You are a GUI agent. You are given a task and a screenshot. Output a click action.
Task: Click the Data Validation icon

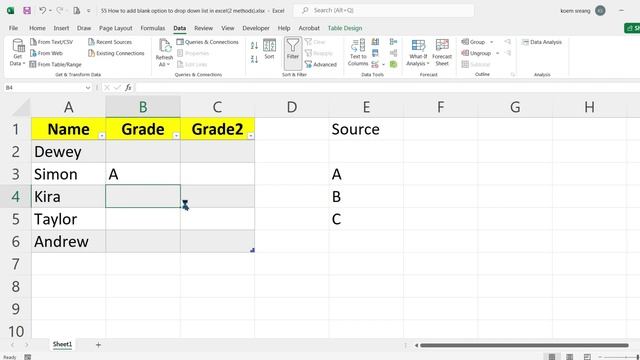[x=375, y=64]
